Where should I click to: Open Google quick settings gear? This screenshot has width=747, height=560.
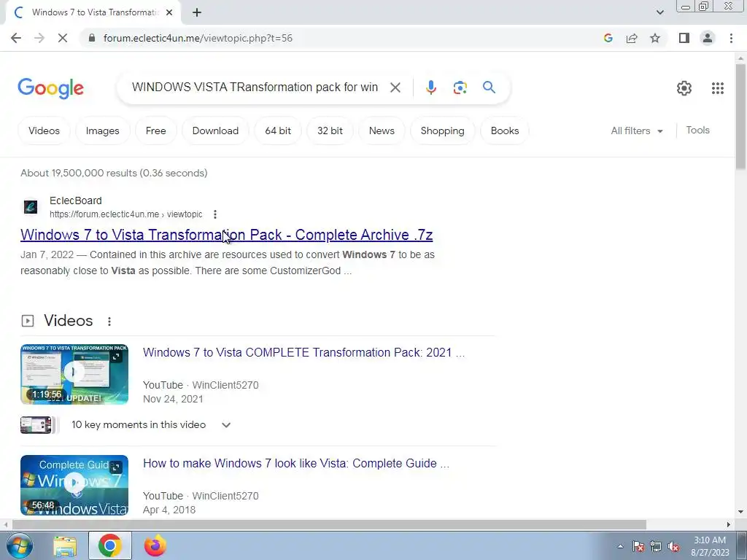(684, 88)
